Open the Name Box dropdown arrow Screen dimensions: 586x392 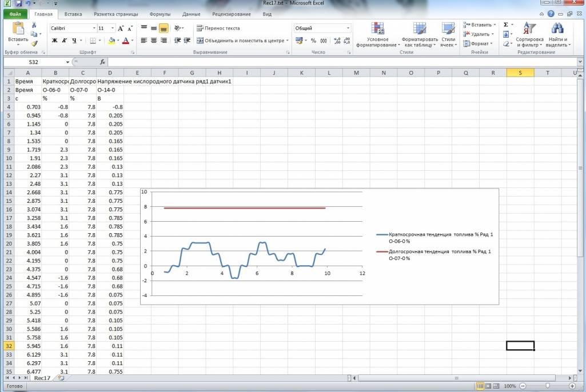[x=67, y=62]
